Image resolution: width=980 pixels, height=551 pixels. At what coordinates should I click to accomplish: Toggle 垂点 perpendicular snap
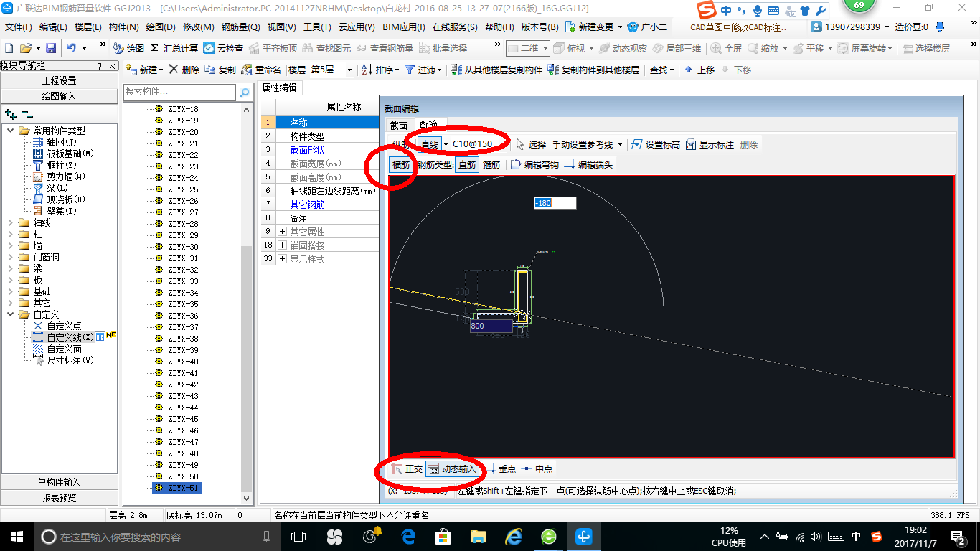(501, 468)
